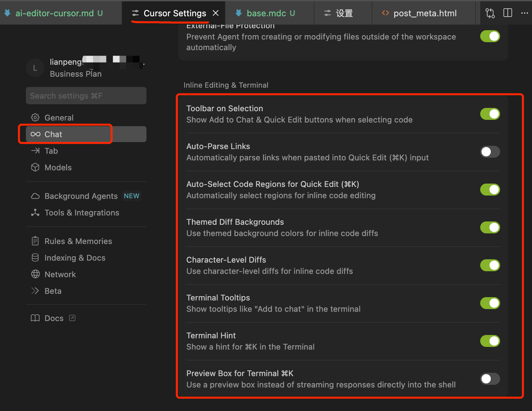Open Tab settings section
532x411 pixels.
86,151
